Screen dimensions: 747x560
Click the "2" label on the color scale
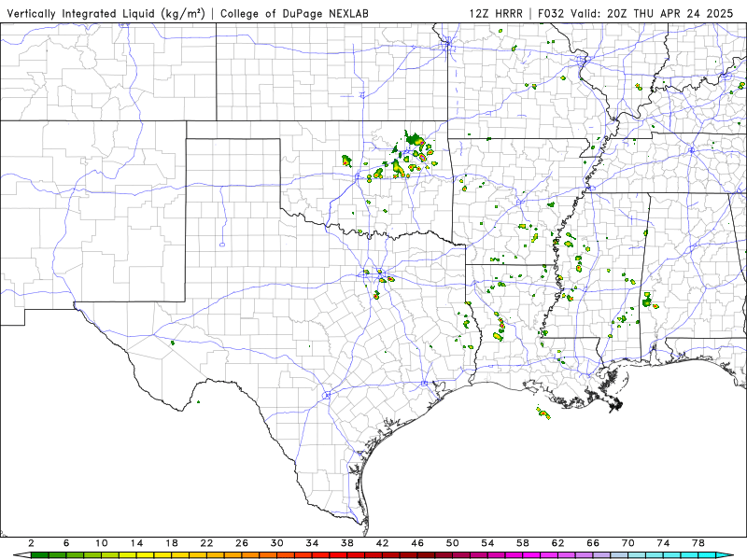[31, 543]
